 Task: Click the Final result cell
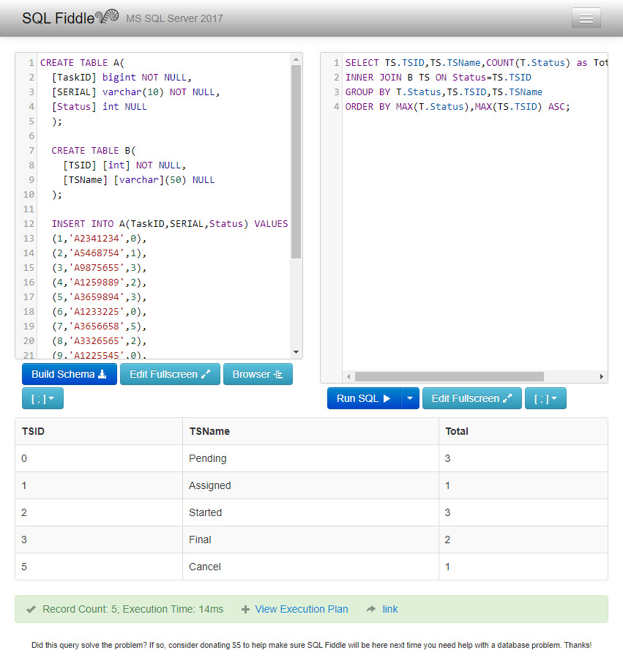pyautogui.click(x=310, y=540)
